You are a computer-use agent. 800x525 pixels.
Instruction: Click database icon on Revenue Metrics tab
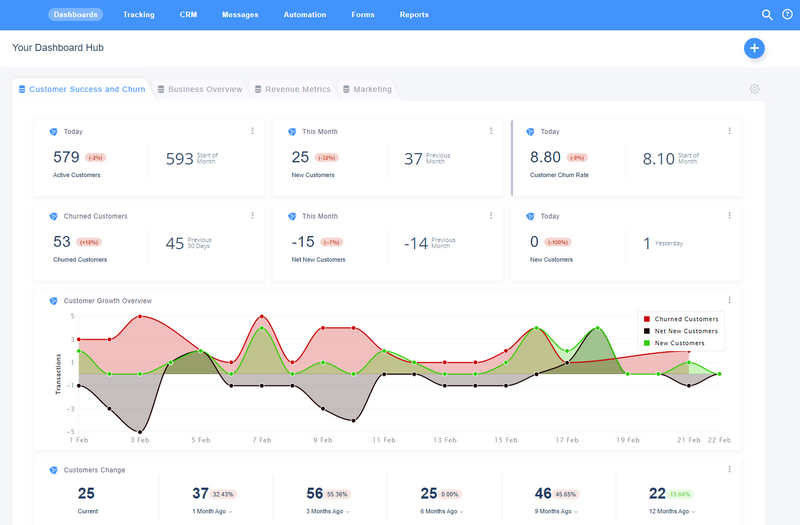[x=258, y=89]
